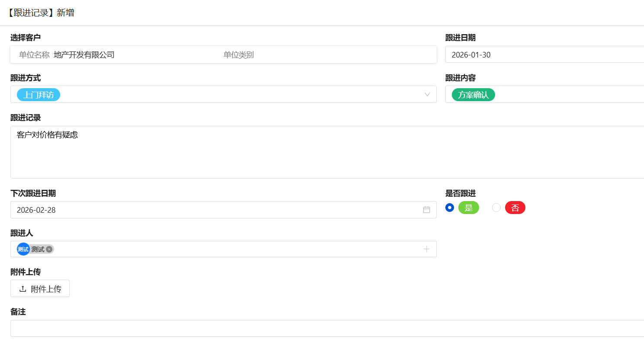Viewport: 644px width, 342px height.
Task: Open the 选择客户 selector on 地产开发有限公司
Action: click(84, 55)
